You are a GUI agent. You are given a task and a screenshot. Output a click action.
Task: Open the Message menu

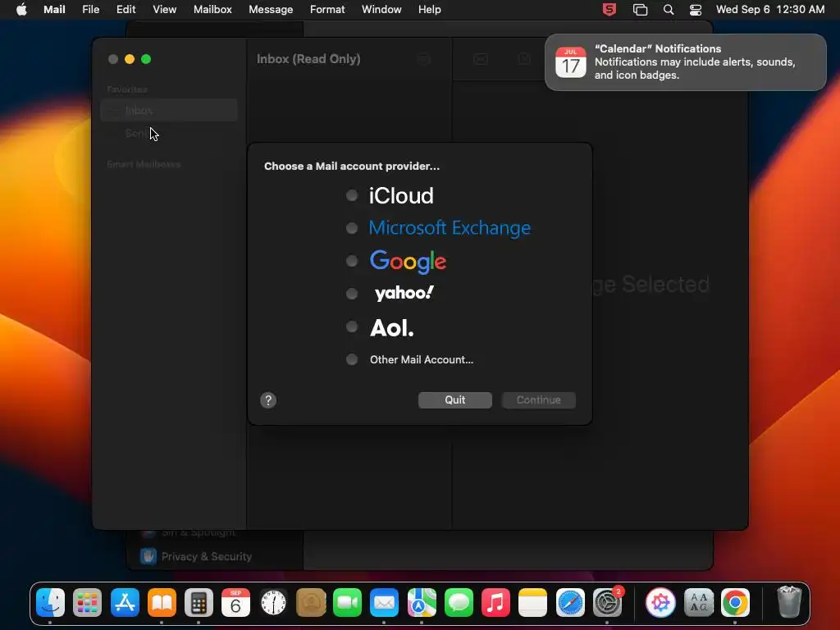pos(271,10)
